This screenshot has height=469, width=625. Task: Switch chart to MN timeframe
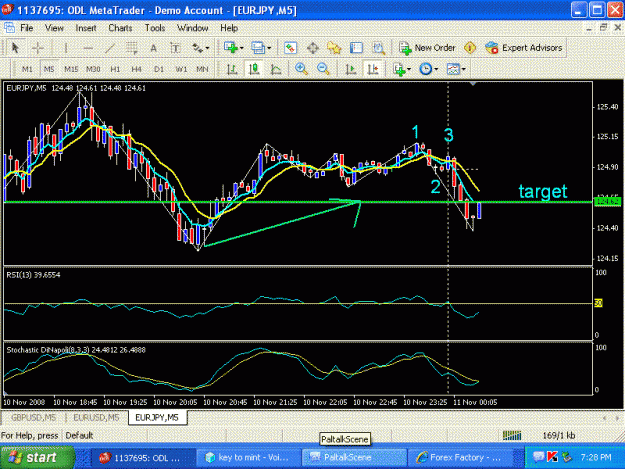pyautogui.click(x=202, y=69)
